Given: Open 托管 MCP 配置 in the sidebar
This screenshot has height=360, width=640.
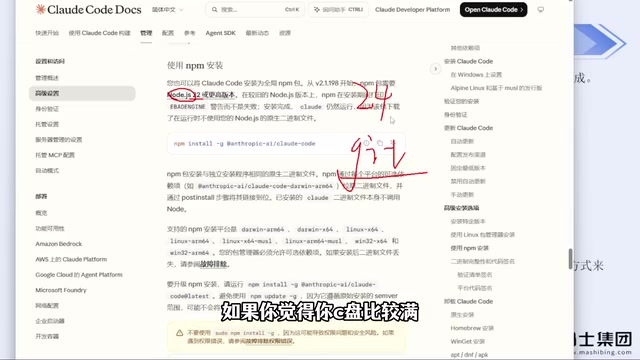Looking at the screenshot, I should 55,155.
